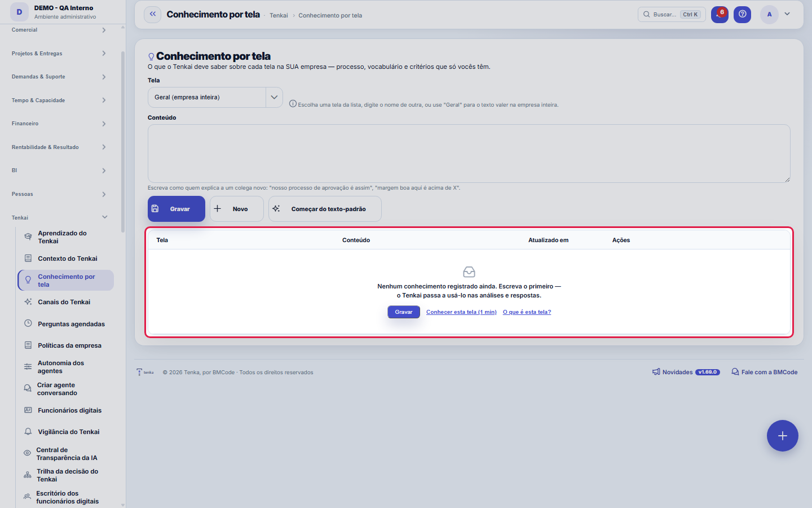Open Autonomia dos agentes sliders item

click(65, 367)
